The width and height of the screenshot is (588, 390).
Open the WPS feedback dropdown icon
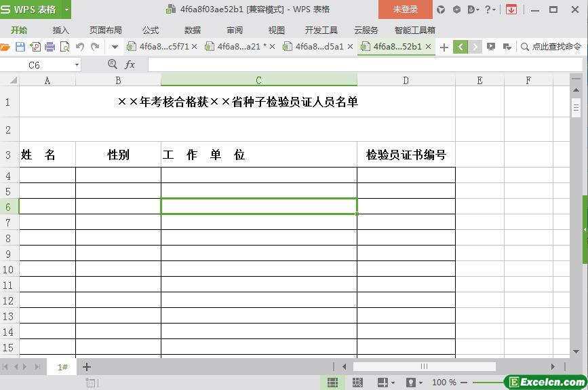click(473, 9)
